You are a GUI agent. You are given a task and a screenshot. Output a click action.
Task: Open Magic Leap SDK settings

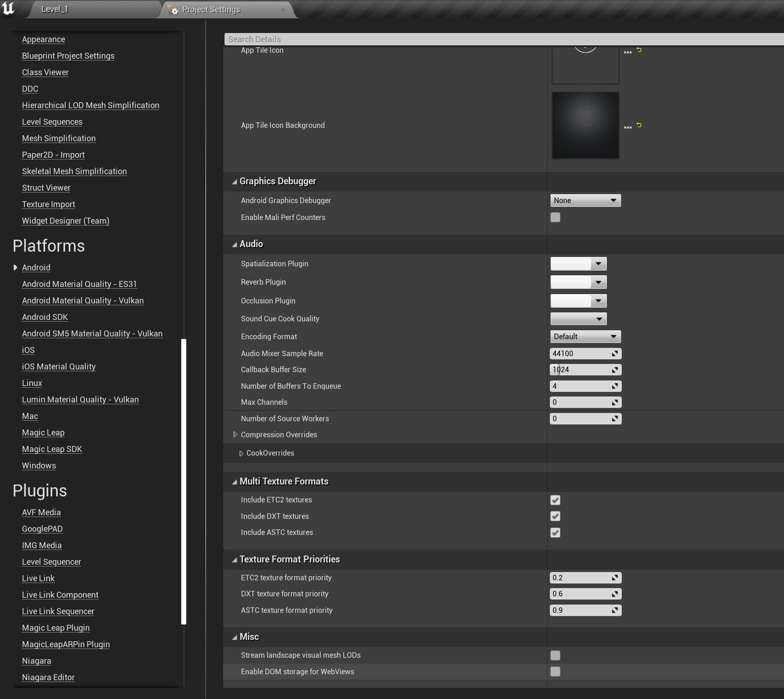[52, 449]
